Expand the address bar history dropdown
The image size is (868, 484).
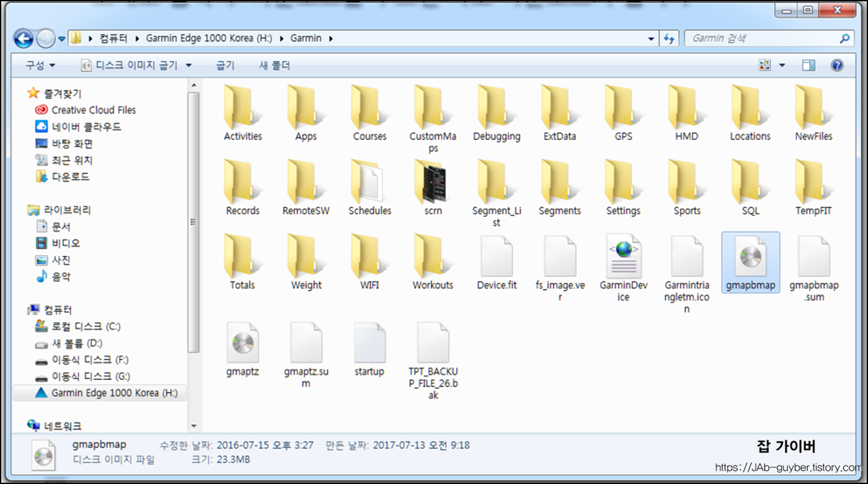point(651,38)
